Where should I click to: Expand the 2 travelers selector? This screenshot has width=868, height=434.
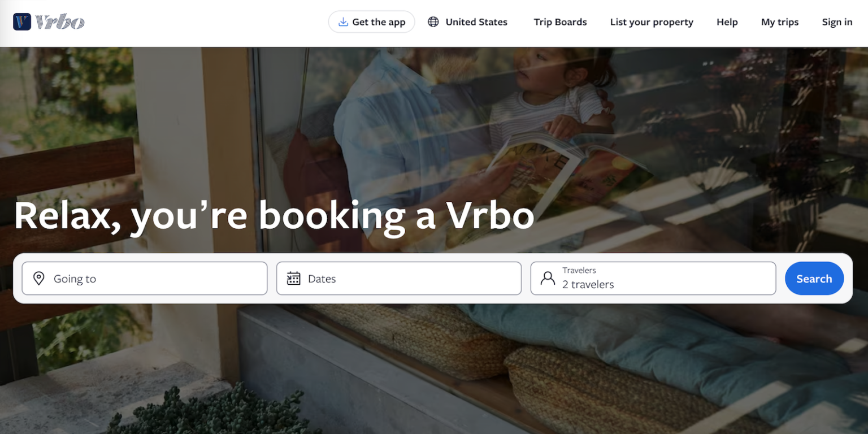(x=653, y=278)
